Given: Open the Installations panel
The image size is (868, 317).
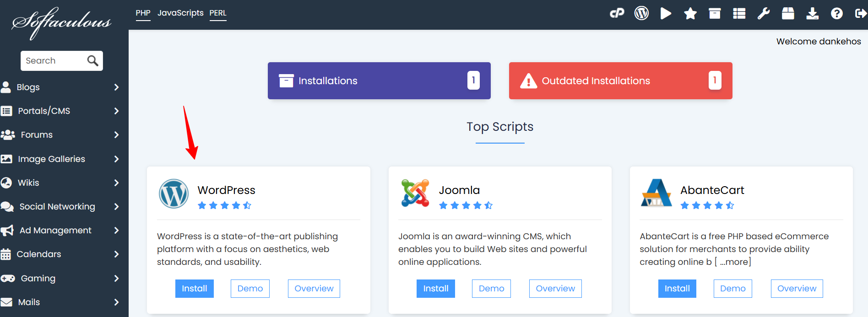Looking at the screenshot, I should click(x=379, y=81).
